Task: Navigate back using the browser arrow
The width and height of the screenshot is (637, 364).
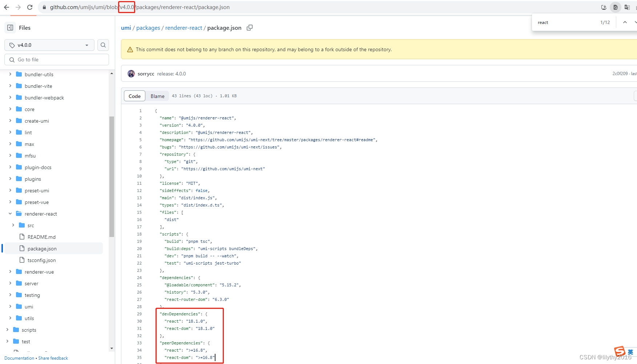Action: pyautogui.click(x=7, y=7)
